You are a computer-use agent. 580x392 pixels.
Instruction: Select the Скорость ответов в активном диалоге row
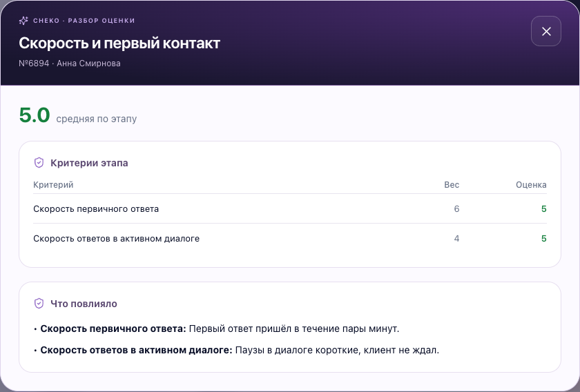290,239
